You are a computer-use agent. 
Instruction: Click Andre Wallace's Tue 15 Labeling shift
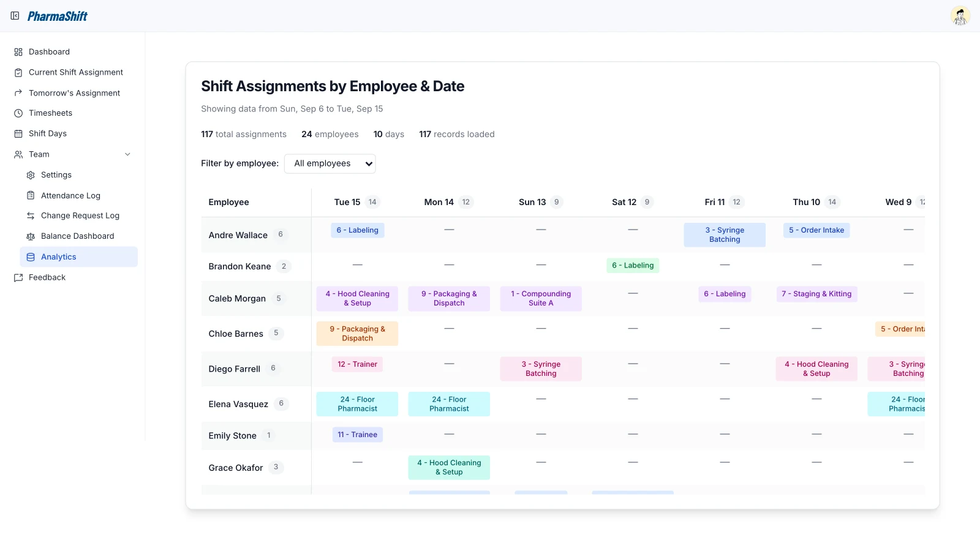tap(358, 230)
